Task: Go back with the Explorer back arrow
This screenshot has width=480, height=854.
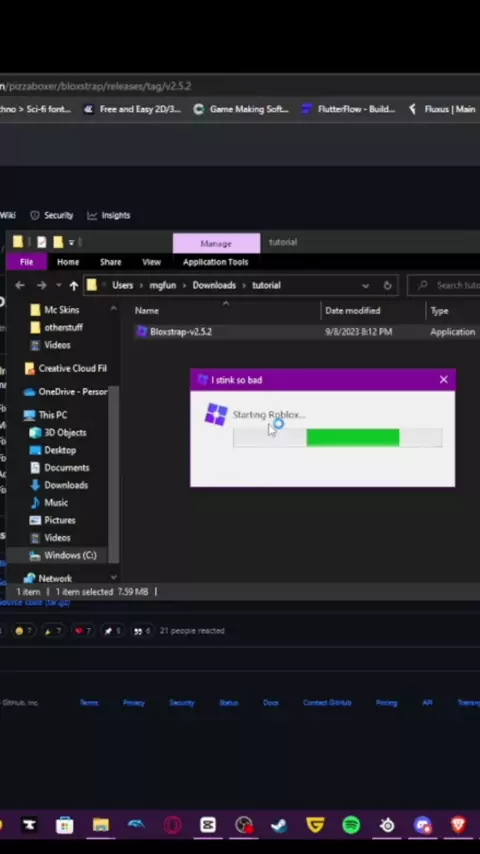Action: pyautogui.click(x=20, y=285)
